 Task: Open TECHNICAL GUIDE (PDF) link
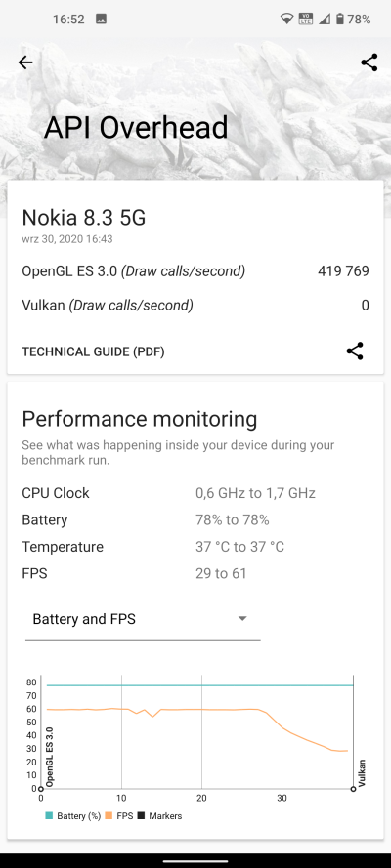[93, 351]
